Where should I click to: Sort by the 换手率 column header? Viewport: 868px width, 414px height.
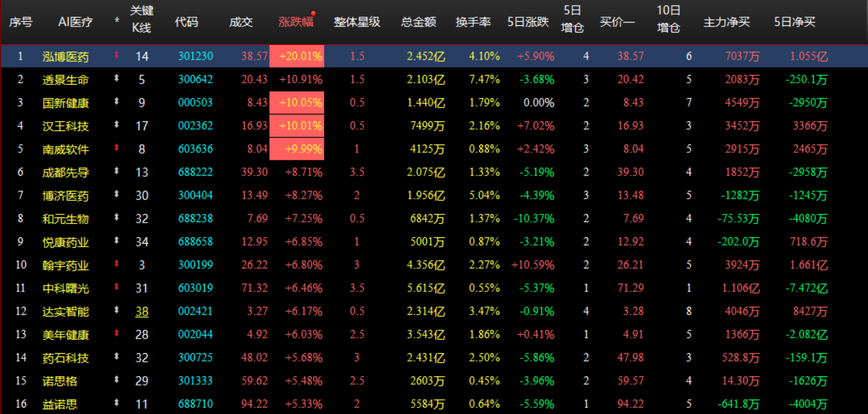click(x=473, y=22)
